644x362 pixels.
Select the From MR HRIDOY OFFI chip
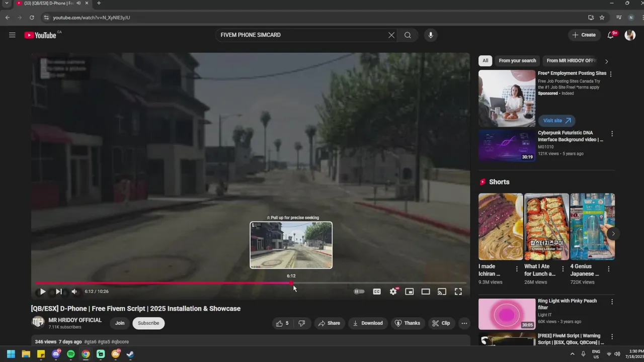coord(571,61)
